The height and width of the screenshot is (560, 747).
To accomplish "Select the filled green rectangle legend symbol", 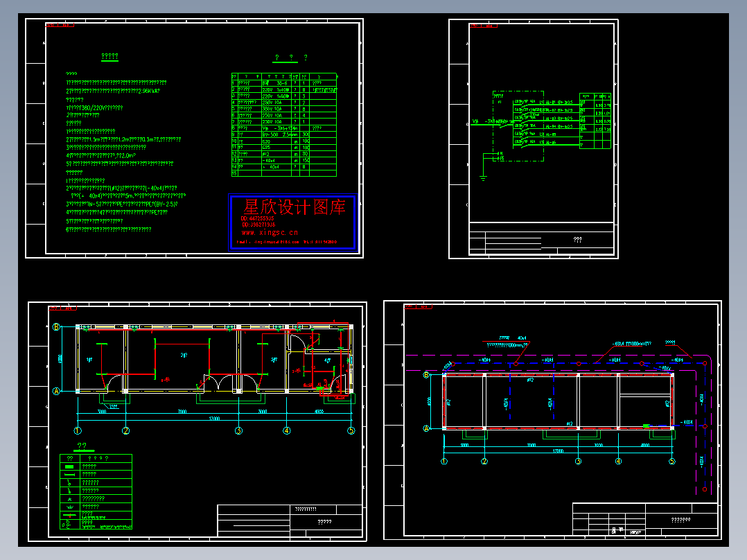I will 69,466.
